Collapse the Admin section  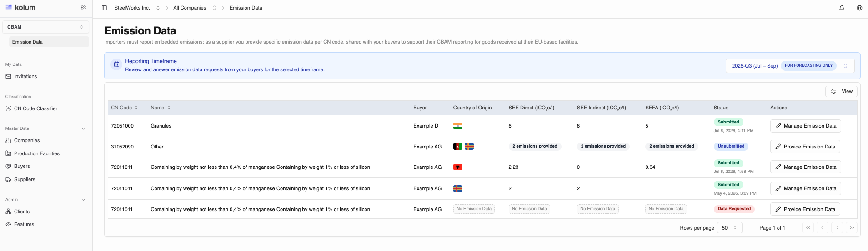pyautogui.click(x=83, y=200)
